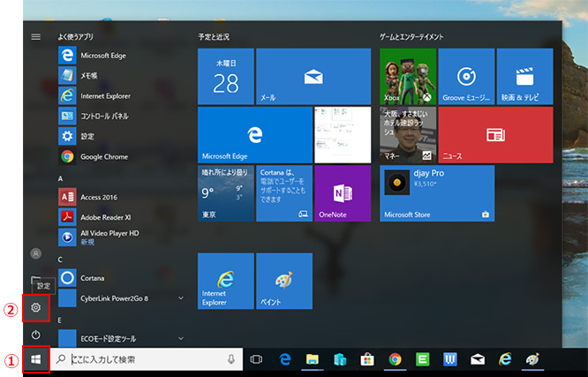Open the djay Pro Microsoft Store tile
The image size is (588, 377).
coord(437,193)
